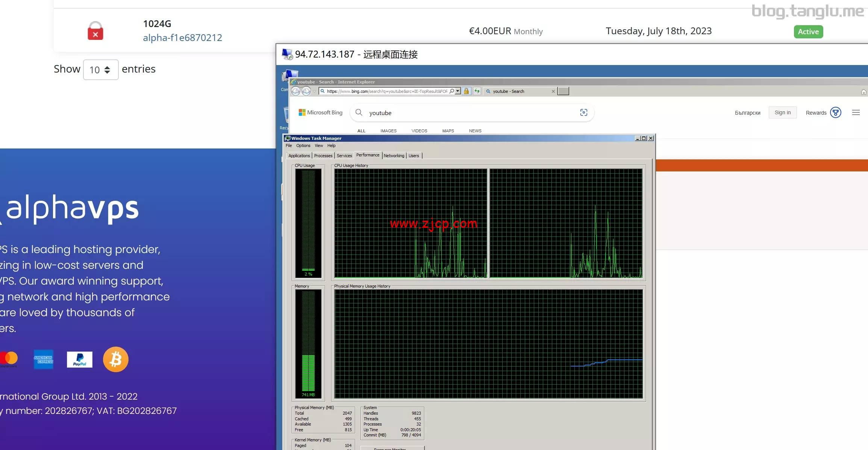Switch Bing language to Български
Image resolution: width=868 pixels, height=450 pixels.
coord(747,113)
